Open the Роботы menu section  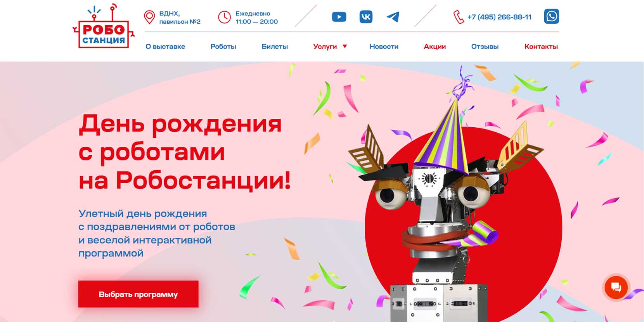(223, 47)
